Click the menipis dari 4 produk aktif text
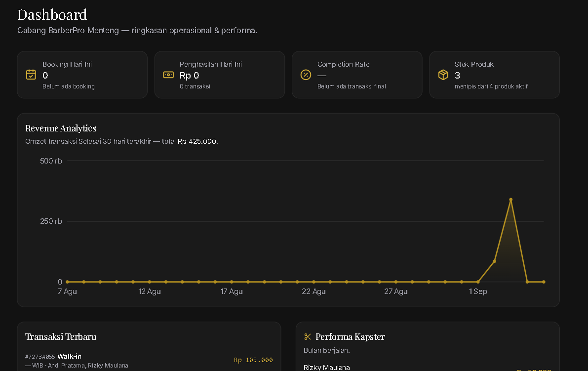This screenshot has height=371, width=588. pos(491,86)
